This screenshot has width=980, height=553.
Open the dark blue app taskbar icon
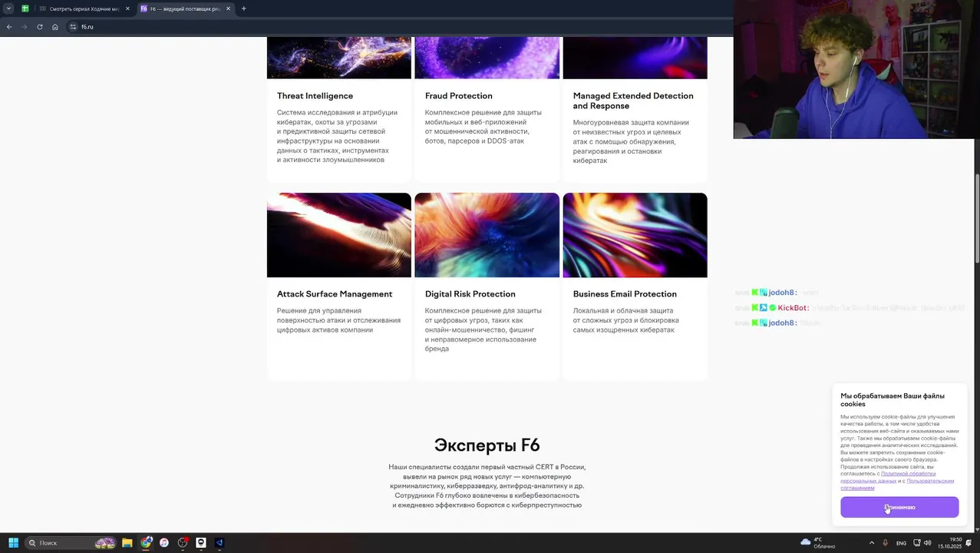[x=219, y=543]
